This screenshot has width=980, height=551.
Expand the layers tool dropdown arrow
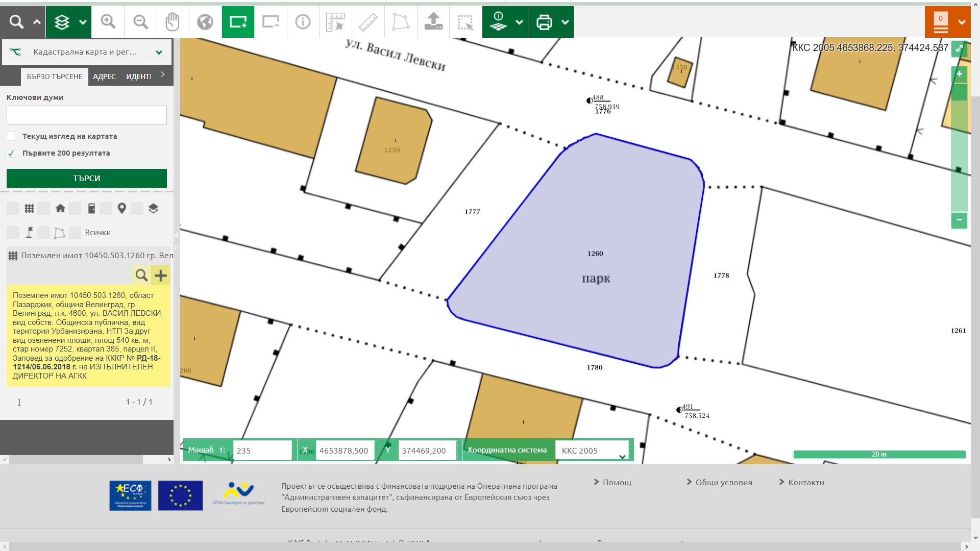83,22
